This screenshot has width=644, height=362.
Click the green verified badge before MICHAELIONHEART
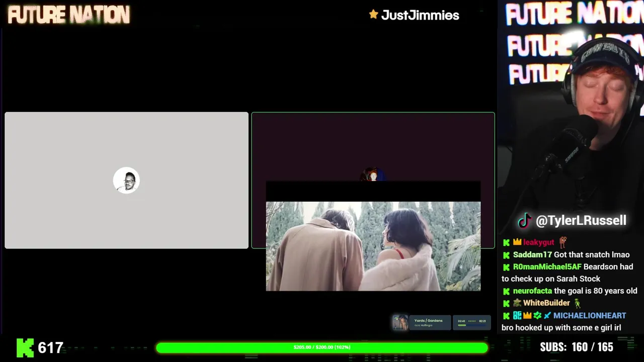click(x=537, y=316)
